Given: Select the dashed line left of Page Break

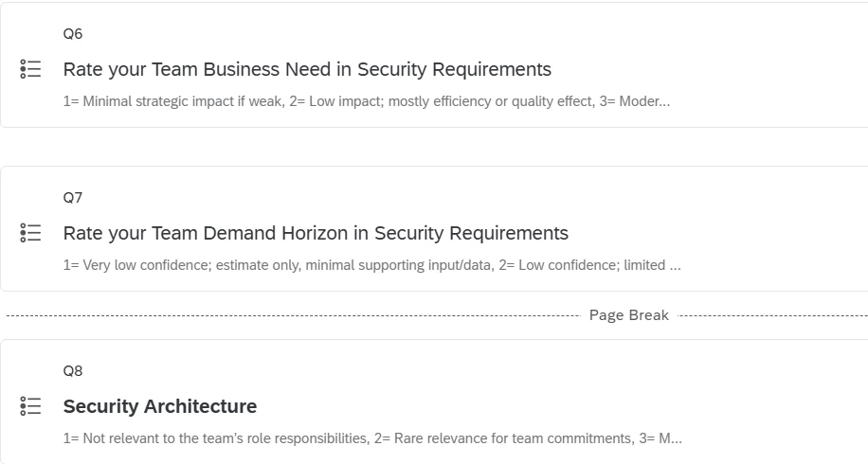Looking at the screenshot, I should [294, 315].
